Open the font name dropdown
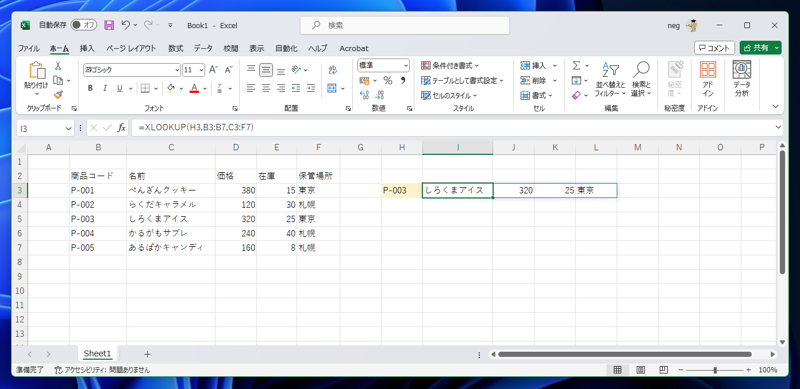The height and width of the screenshot is (389, 800). coord(177,70)
